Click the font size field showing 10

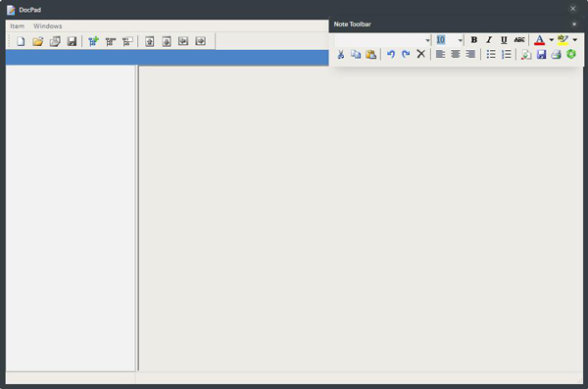[446, 40]
